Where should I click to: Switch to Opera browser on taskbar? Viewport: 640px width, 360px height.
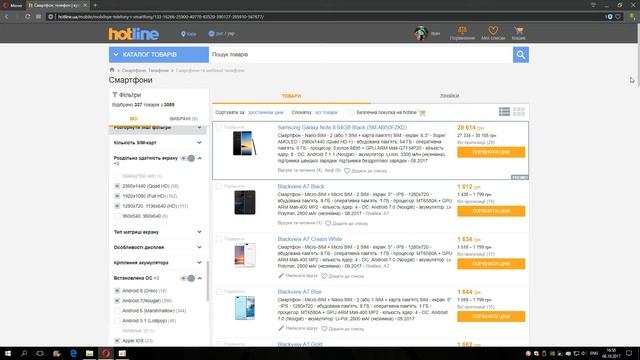click(106, 353)
